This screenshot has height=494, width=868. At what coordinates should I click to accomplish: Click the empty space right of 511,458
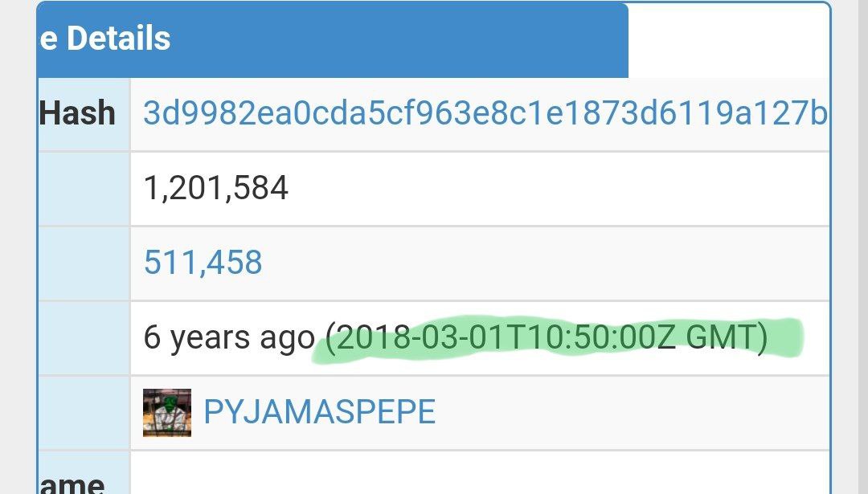[545, 263]
